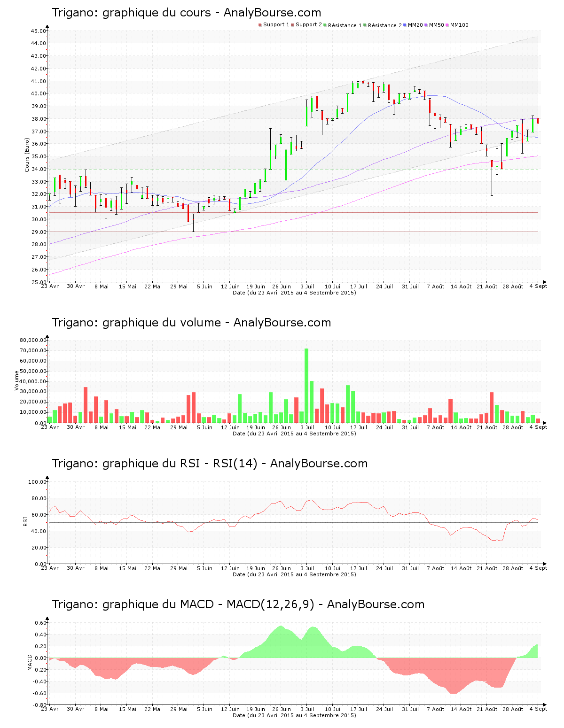Viewport: 564px width, 728px height.
Task: Click the date caption under the RSI chart
Action: pos(294,574)
